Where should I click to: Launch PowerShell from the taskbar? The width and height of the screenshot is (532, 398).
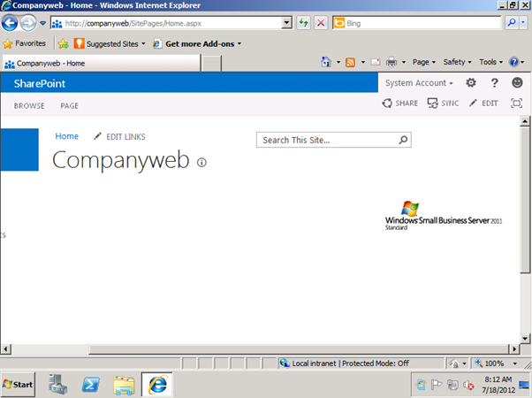pyautogui.click(x=91, y=385)
